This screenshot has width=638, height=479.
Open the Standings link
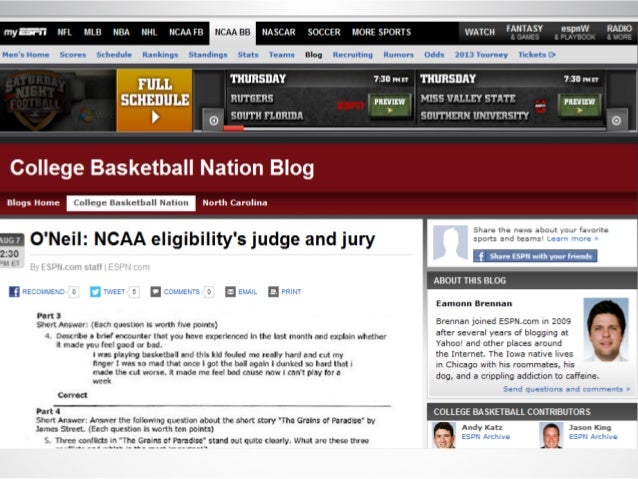point(208,55)
